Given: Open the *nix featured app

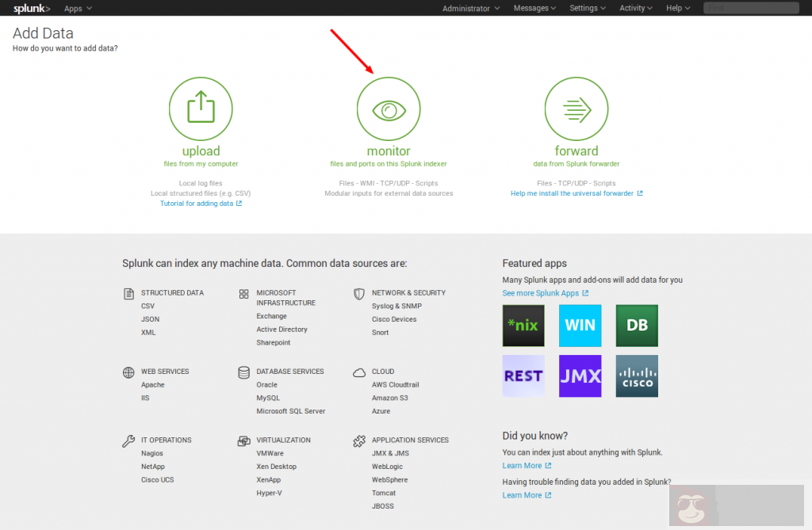Looking at the screenshot, I should [x=523, y=325].
